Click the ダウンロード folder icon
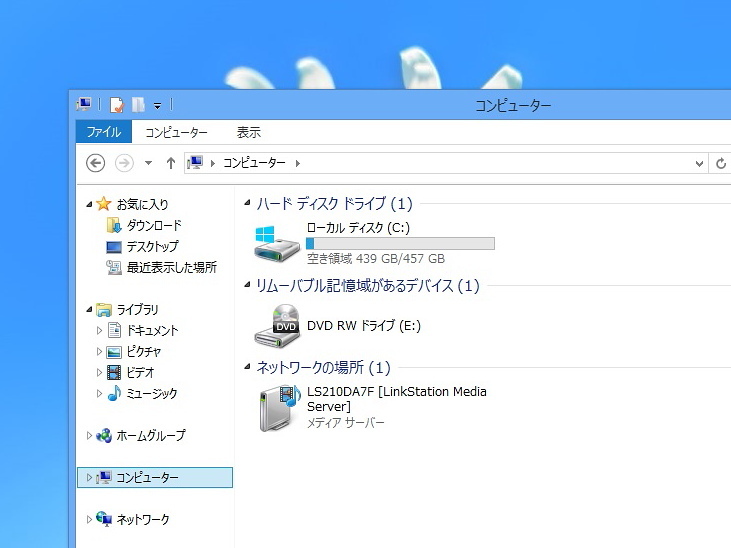731x548 pixels. tap(114, 226)
